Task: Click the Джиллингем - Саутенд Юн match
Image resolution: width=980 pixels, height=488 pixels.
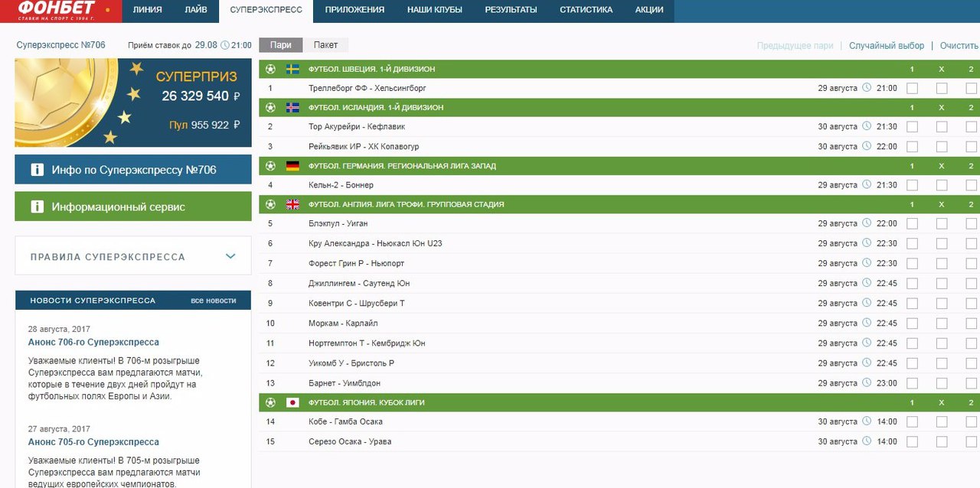Action: tap(359, 283)
